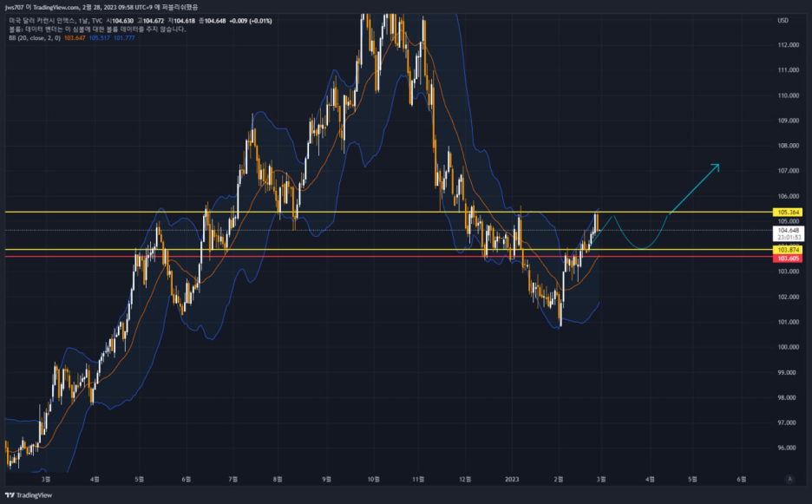Viewport: 812px width, 504px height.
Task: Click the 12월 label on time axis
Action: (465, 479)
